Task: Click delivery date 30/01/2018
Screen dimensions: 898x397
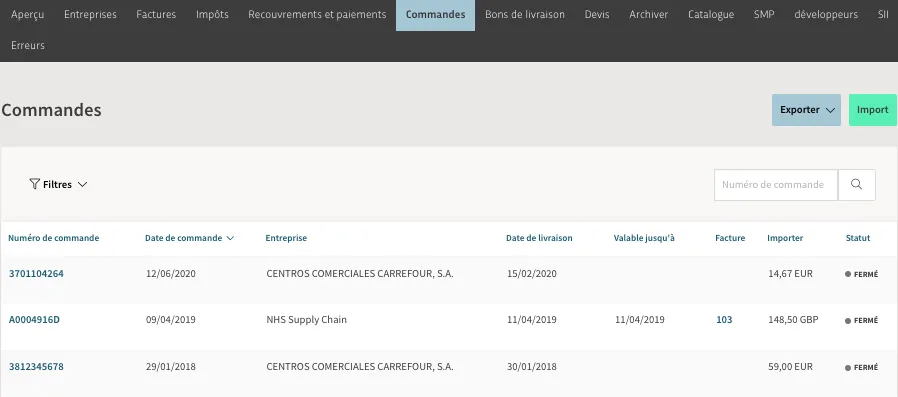Action: point(531,367)
